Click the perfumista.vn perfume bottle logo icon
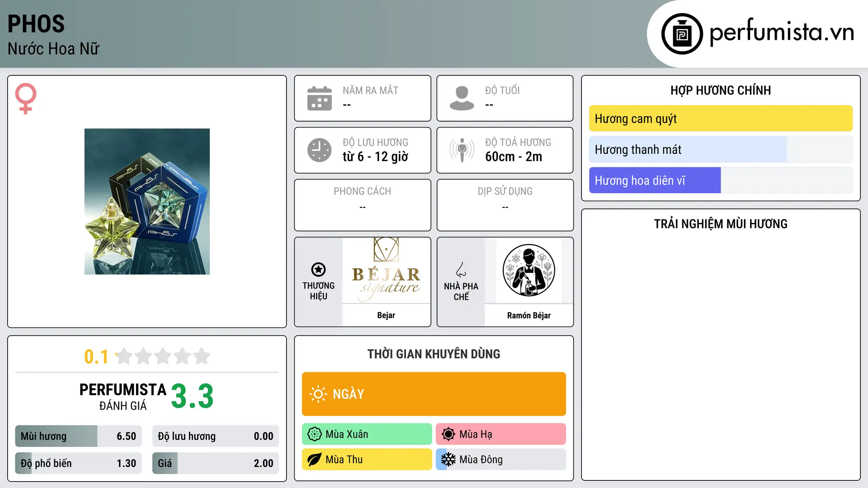868x488 pixels. point(682,34)
